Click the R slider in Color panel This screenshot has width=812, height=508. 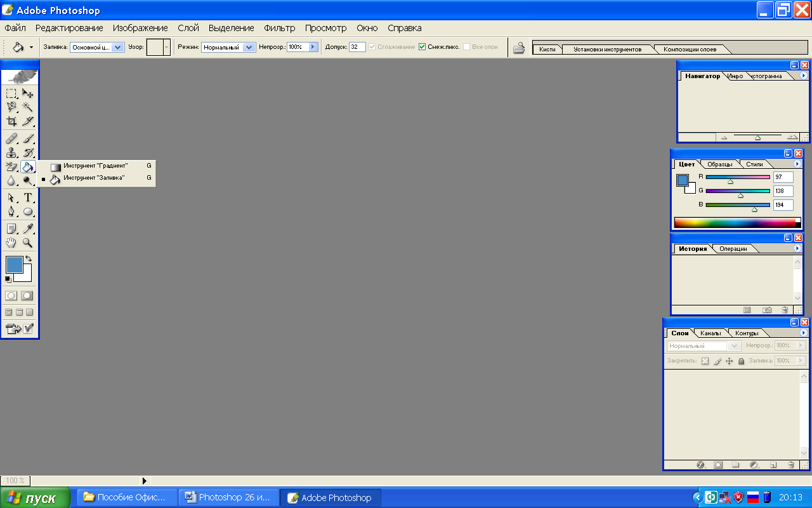(x=738, y=177)
